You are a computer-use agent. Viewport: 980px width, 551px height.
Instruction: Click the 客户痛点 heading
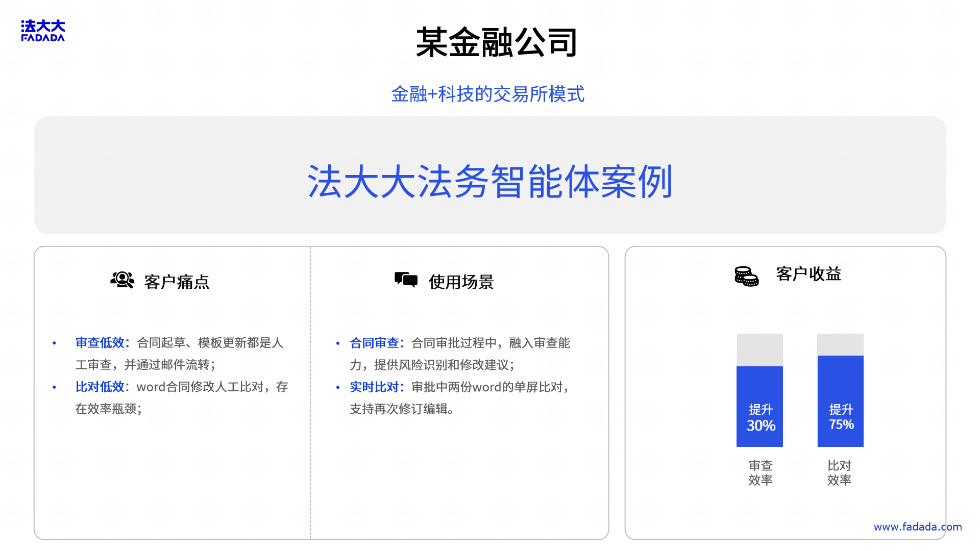point(177,282)
